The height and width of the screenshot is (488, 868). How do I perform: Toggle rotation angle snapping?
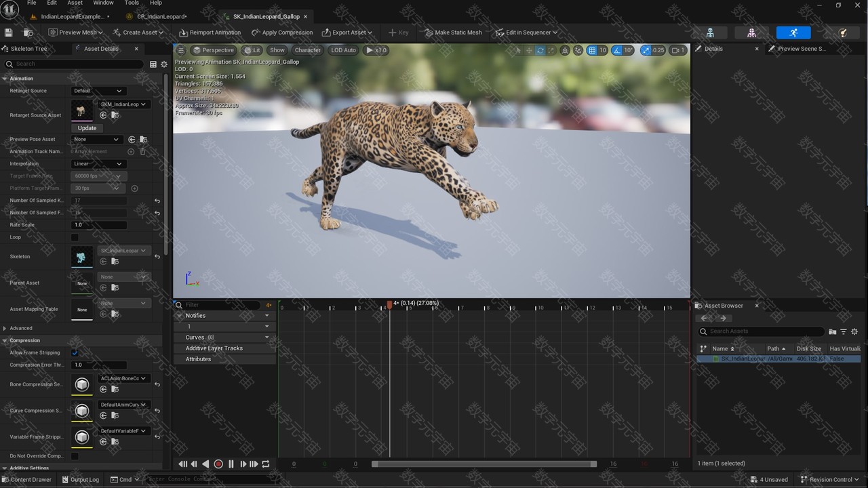tap(618, 50)
